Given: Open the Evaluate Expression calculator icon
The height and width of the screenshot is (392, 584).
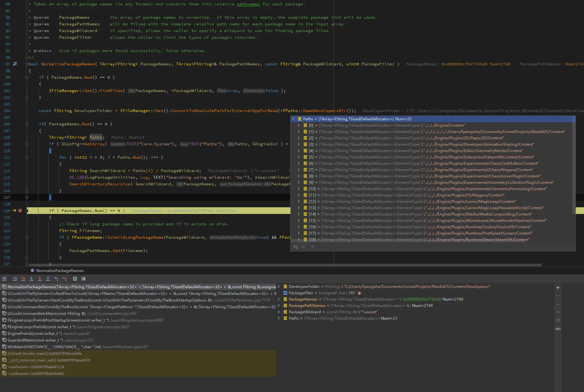Looking at the screenshot, I should coord(75,279).
